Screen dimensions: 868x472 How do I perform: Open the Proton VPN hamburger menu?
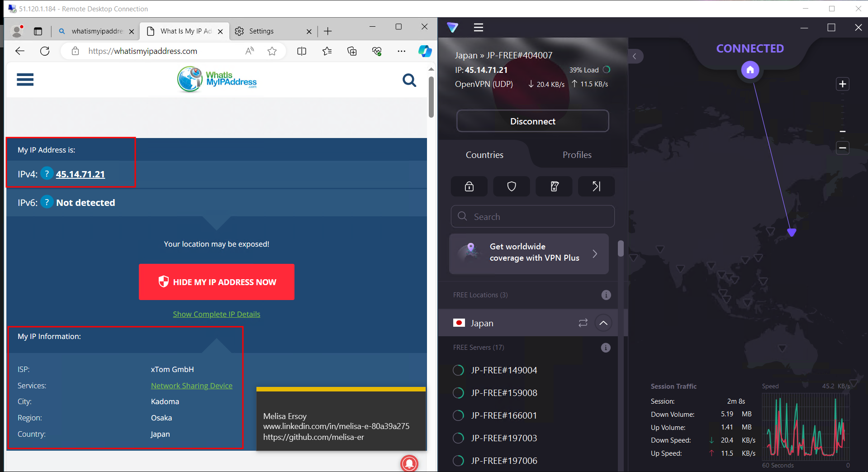(478, 28)
